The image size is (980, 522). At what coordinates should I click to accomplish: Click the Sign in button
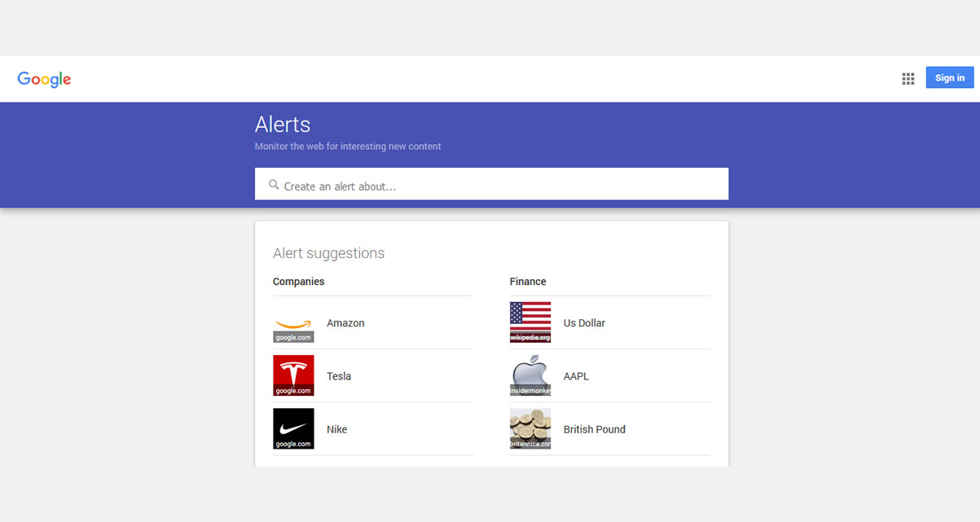click(x=950, y=77)
